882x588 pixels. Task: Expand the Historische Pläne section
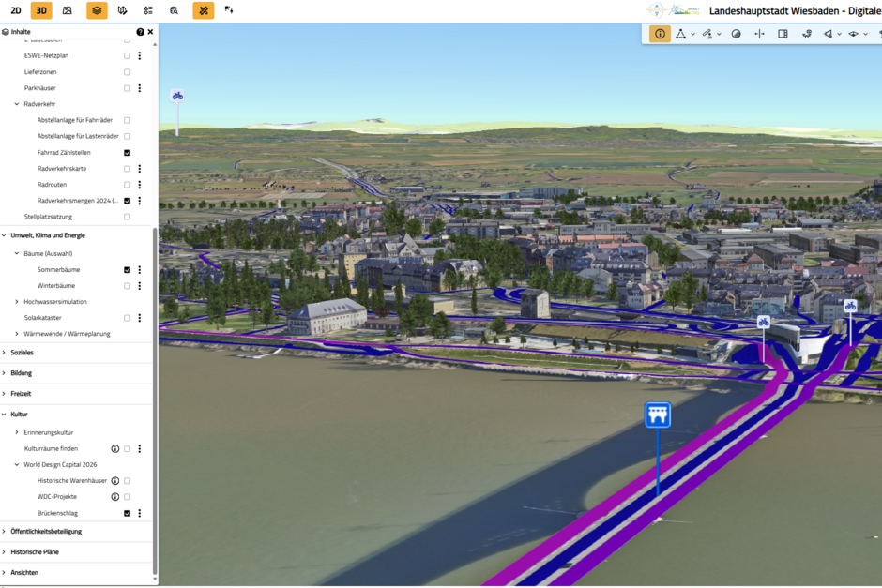(x=4, y=552)
